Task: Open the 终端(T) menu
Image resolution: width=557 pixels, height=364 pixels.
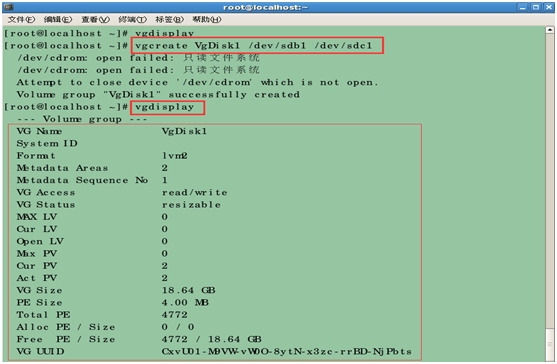Action: pyautogui.click(x=133, y=20)
